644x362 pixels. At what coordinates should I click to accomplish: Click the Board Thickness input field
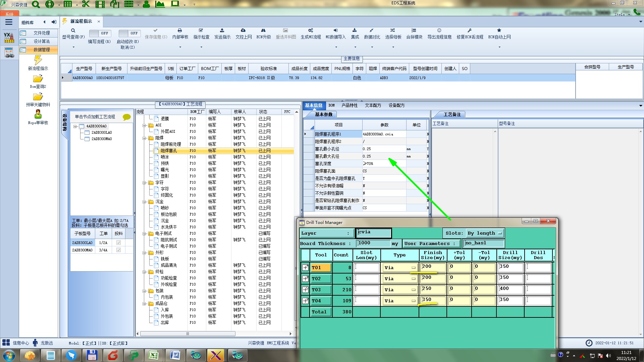[x=373, y=243]
